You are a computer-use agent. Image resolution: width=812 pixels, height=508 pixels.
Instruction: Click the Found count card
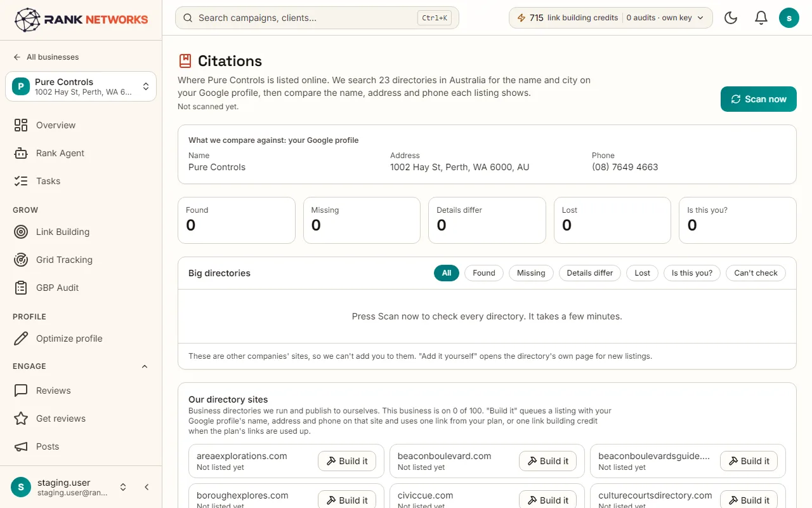tap(237, 220)
